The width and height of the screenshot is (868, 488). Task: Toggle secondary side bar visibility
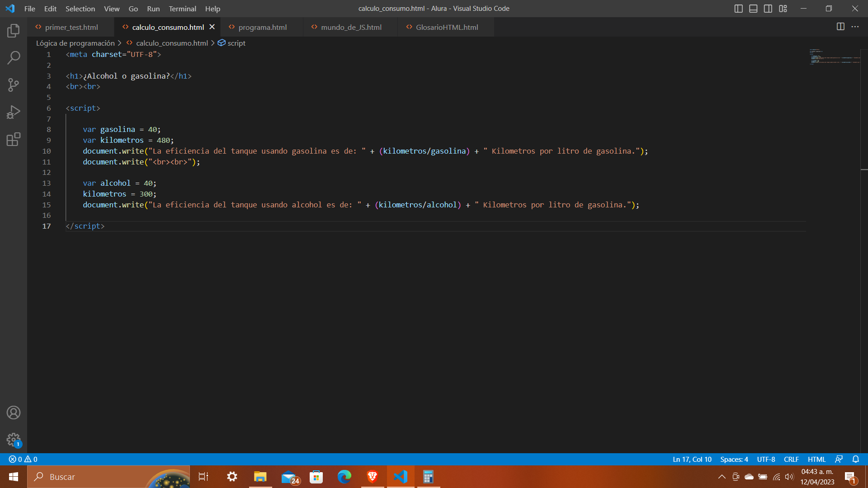[x=768, y=9]
